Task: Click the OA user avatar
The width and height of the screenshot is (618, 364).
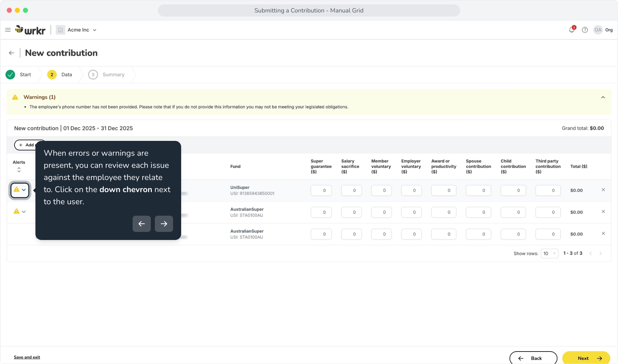Action: [598, 30]
